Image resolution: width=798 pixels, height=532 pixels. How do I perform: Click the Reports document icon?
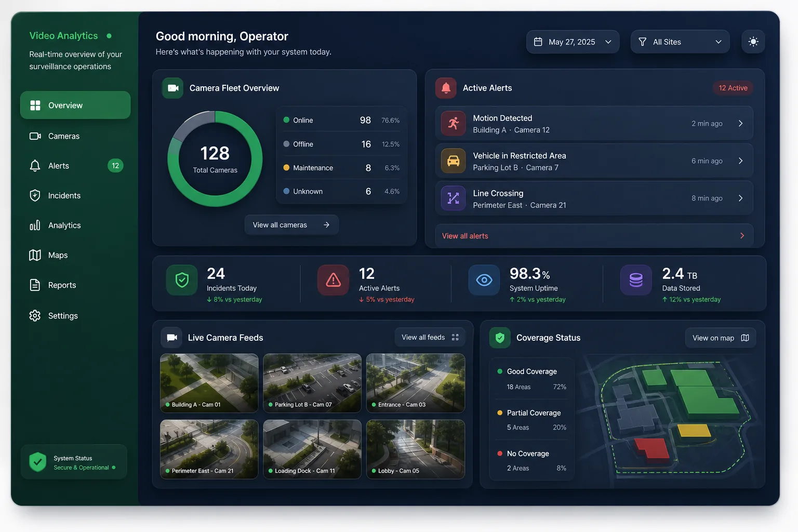tap(35, 285)
